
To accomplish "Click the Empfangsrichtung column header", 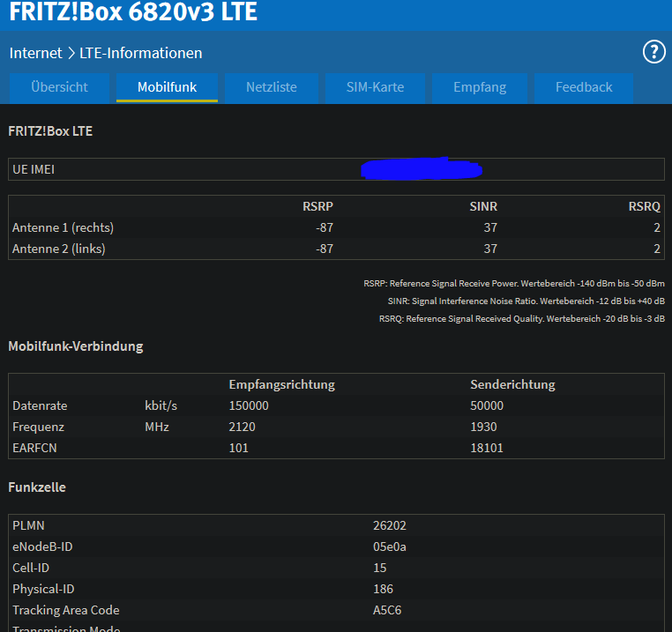I will point(282,384).
